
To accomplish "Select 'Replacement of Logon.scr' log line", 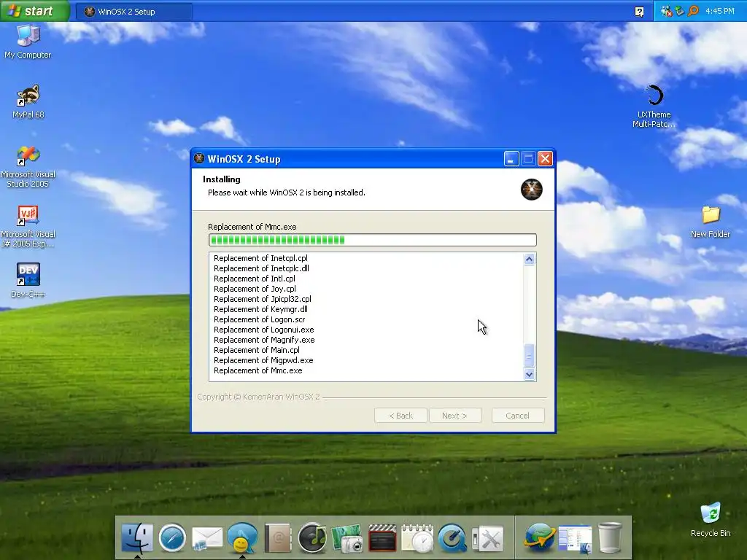I will 259,319.
